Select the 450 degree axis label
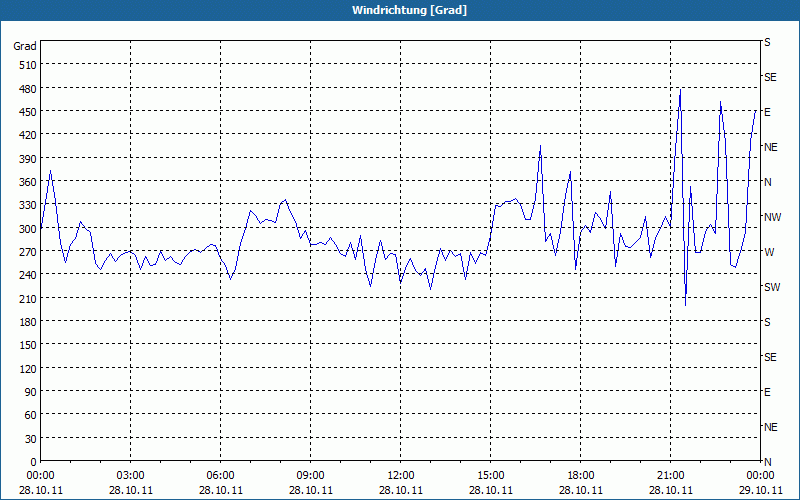 28,112
